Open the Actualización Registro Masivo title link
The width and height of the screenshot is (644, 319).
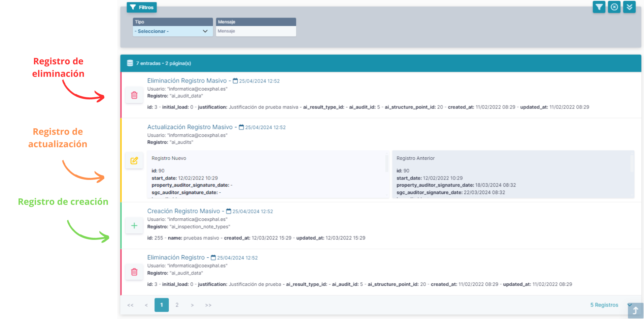click(x=190, y=127)
